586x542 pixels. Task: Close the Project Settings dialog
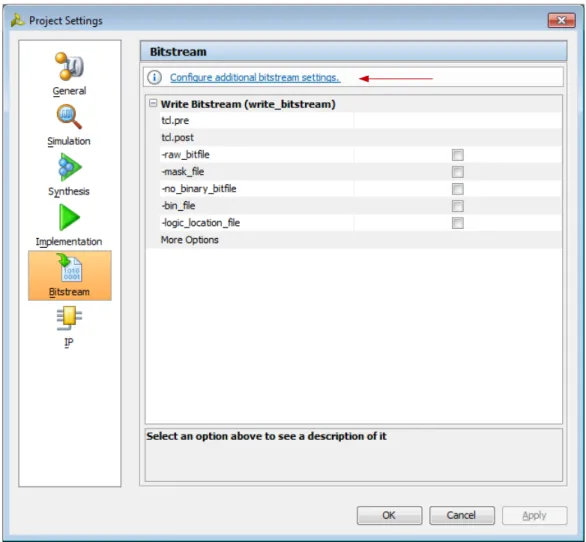tap(561, 20)
